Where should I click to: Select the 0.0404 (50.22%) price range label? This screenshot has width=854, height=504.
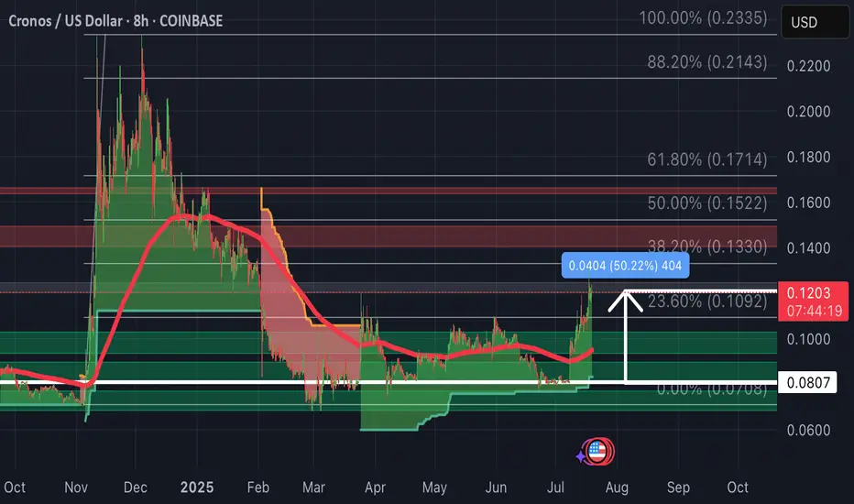pos(625,266)
